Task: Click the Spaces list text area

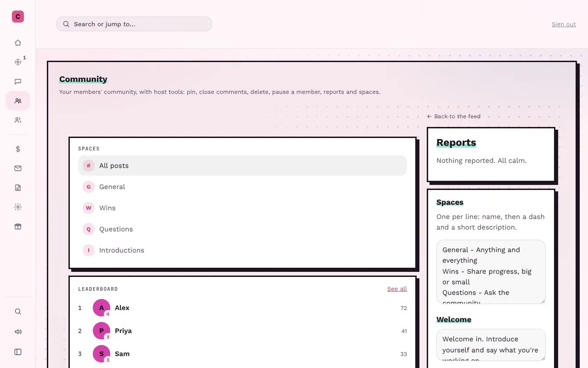Action: pos(491,272)
